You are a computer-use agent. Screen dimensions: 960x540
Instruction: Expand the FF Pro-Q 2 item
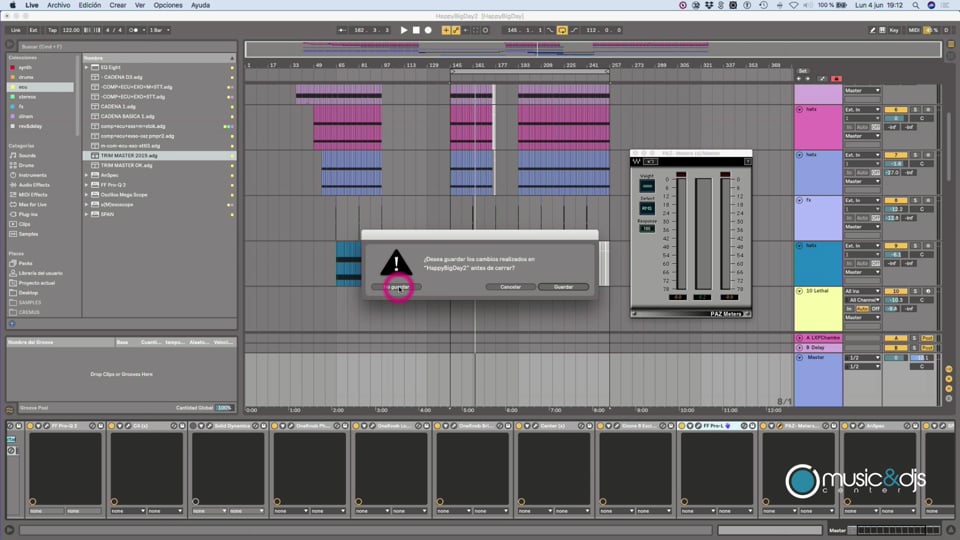click(86, 185)
